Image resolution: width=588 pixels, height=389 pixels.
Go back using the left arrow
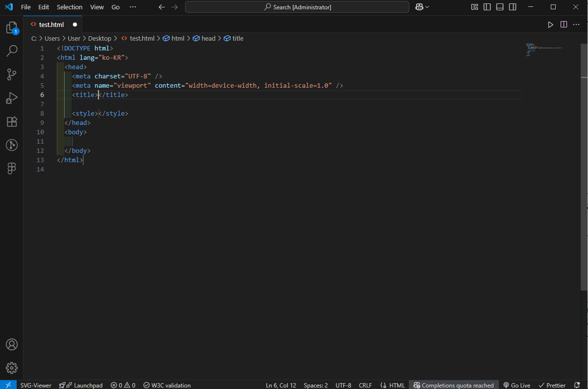click(x=162, y=7)
